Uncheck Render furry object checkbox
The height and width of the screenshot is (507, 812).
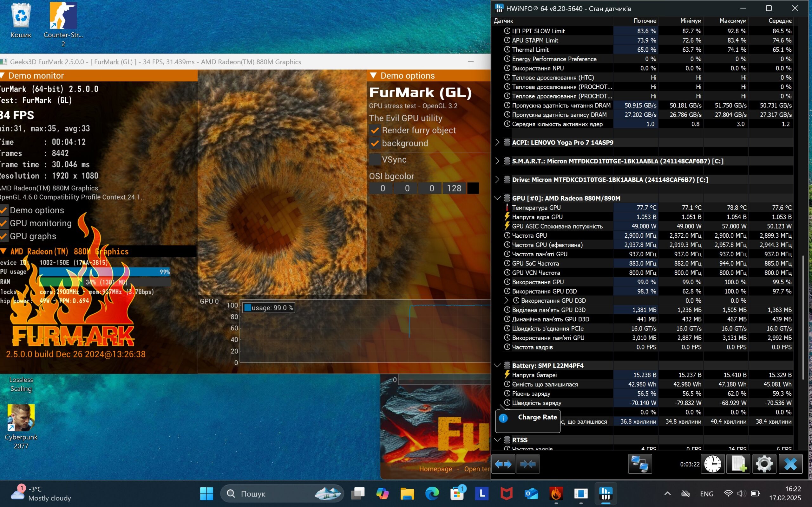point(375,131)
